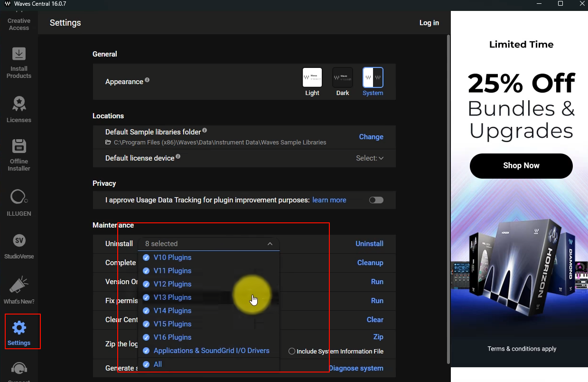Switch Appearance to Dark
This screenshot has width=588, height=382.
[342, 77]
